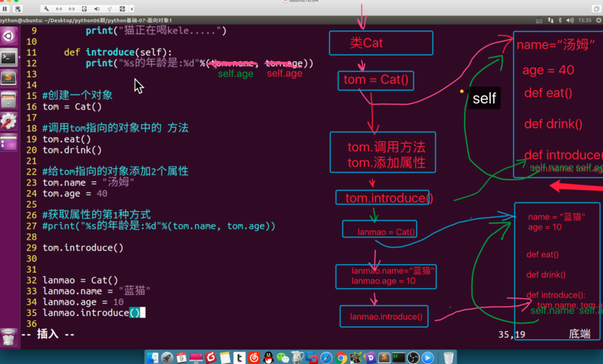
Task: Click the 'tom.eat()' line 19
Action: pos(66,139)
